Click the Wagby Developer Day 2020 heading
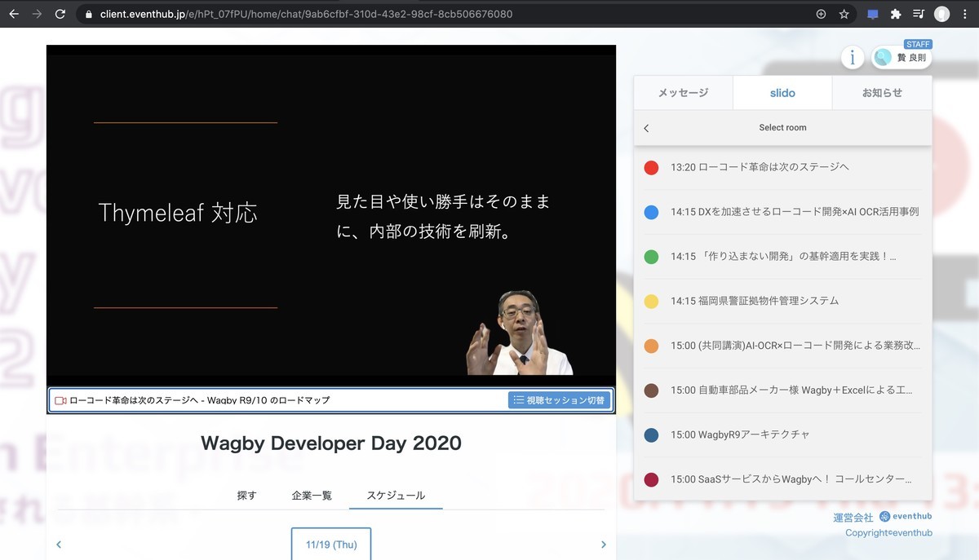979x560 pixels. click(331, 443)
